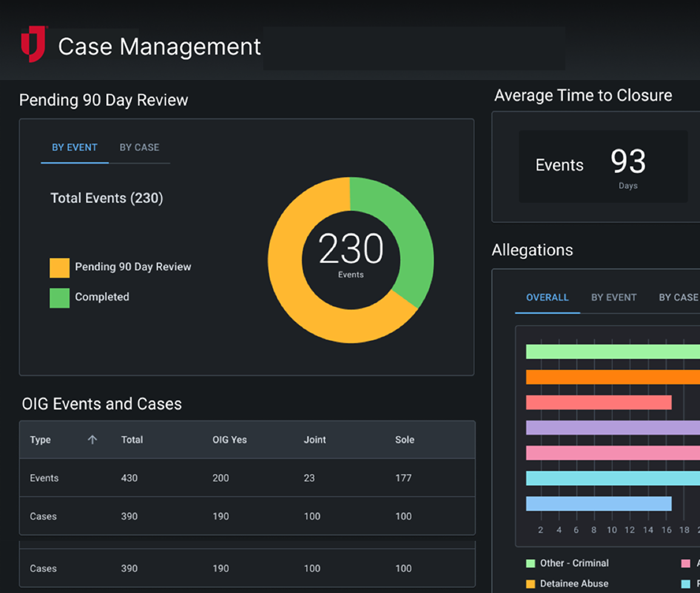The image size is (700, 593).
Task: Click the light blue bar in Allegations chart
Action: (x=599, y=504)
